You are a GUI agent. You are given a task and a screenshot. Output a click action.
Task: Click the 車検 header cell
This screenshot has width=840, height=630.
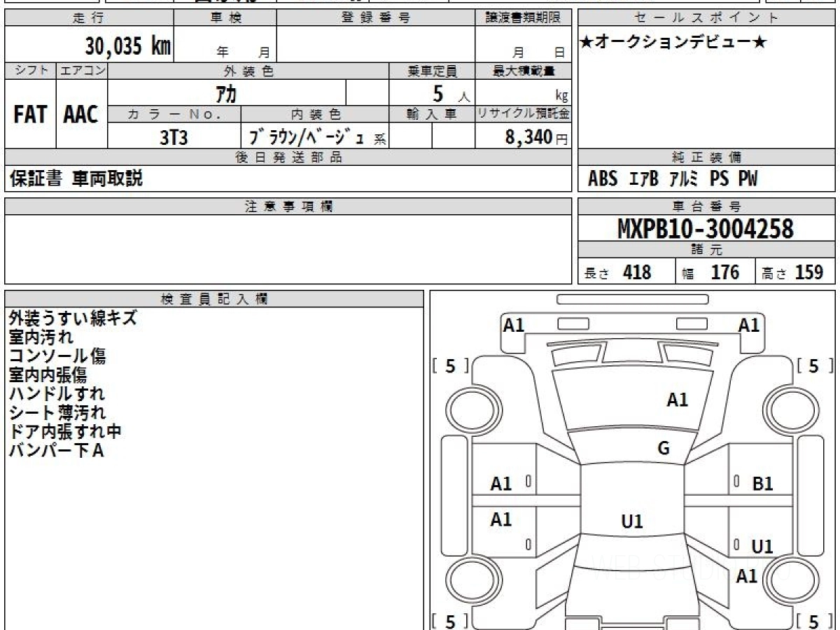225,18
